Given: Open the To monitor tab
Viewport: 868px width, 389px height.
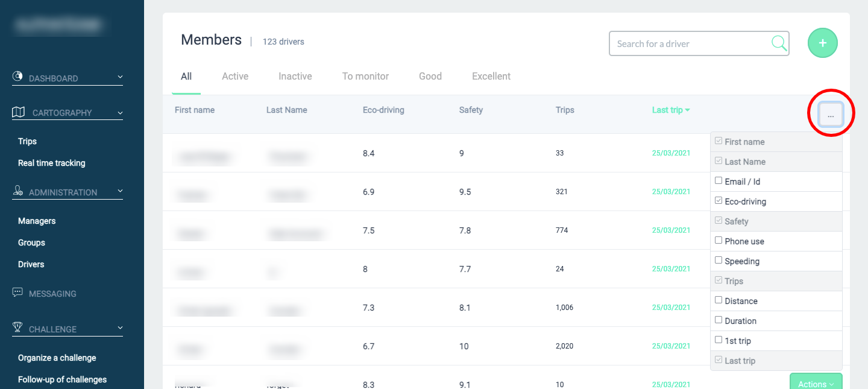Looking at the screenshot, I should (365, 77).
